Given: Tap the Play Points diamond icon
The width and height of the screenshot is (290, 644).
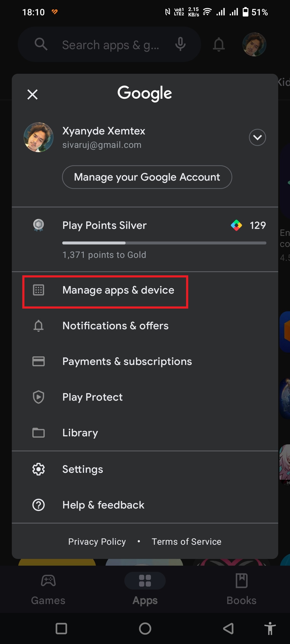Looking at the screenshot, I should click(x=236, y=225).
